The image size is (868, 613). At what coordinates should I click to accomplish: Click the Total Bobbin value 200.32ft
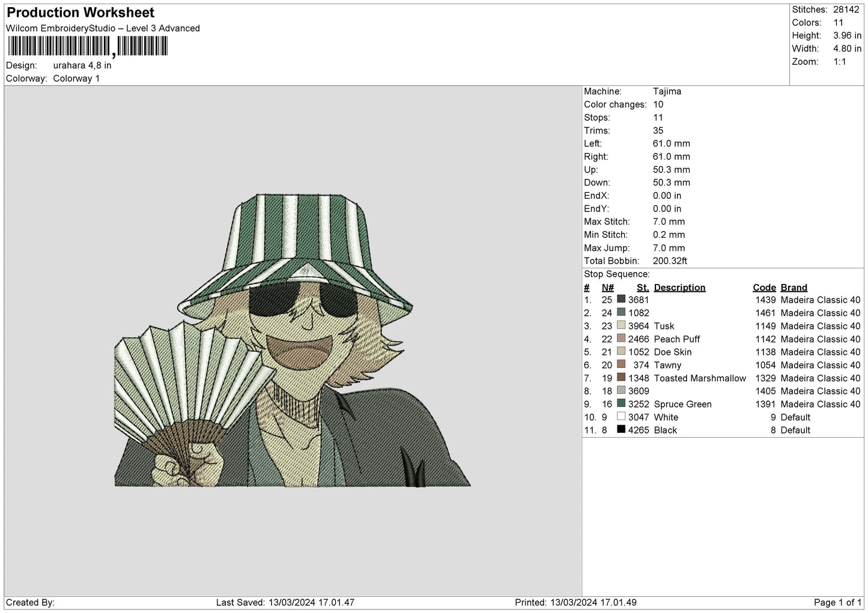pyautogui.click(x=670, y=261)
